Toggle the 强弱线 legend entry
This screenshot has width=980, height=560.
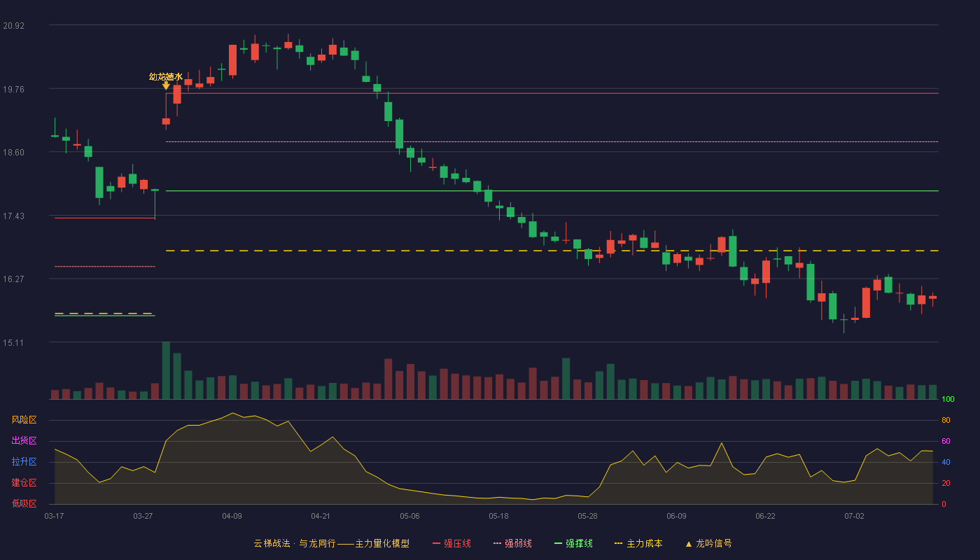[513, 543]
